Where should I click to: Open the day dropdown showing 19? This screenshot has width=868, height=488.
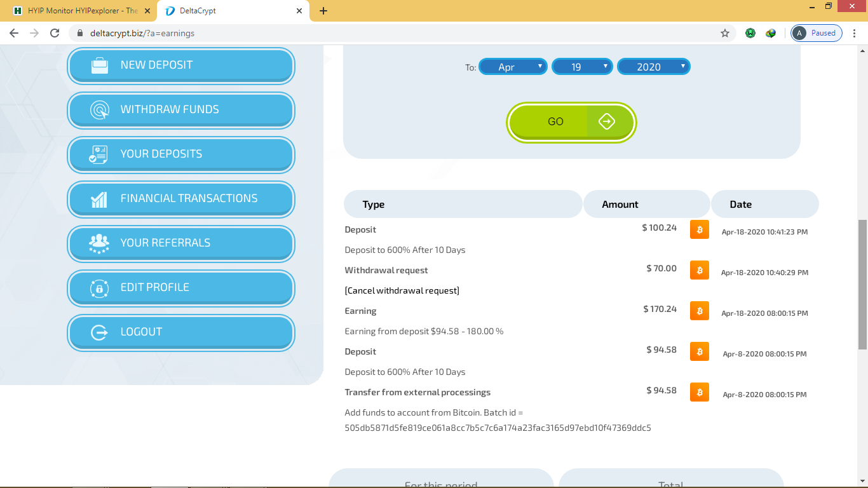[x=581, y=67]
